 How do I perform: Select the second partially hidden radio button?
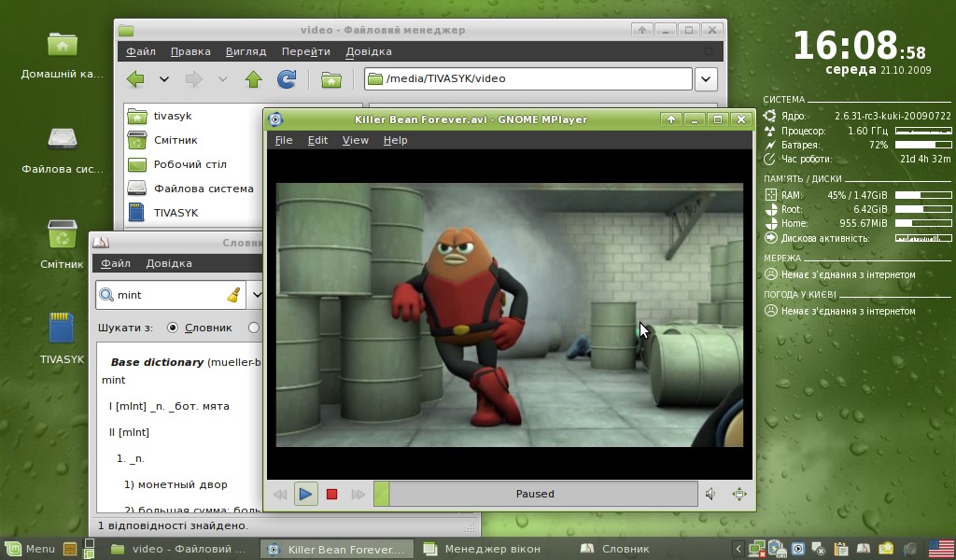click(254, 328)
